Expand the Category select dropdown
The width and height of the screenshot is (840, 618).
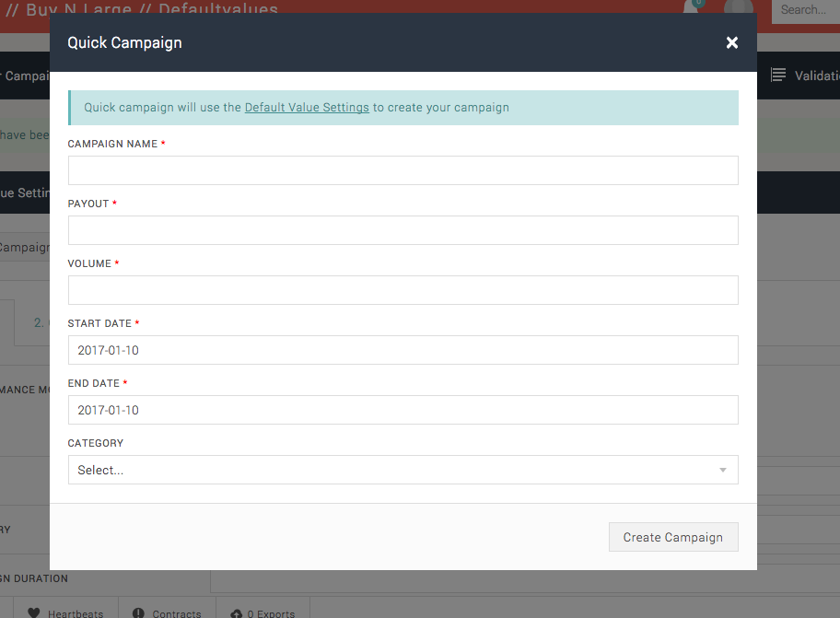click(x=402, y=470)
